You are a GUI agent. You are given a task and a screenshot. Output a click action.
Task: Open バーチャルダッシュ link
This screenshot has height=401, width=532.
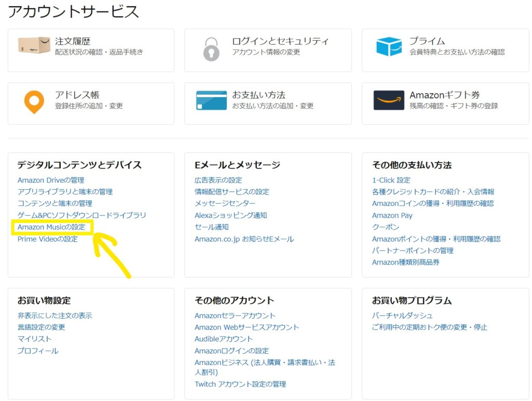pos(403,316)
